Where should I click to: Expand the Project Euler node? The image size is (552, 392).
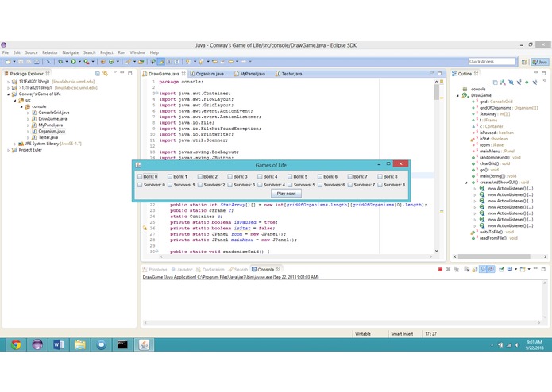point(9,150)
